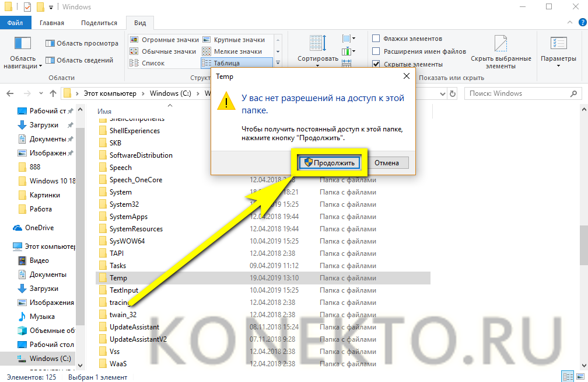Choose Список layout
This screenshot has height=382, width=588.
pyautogui.click(x=147, y=63)
